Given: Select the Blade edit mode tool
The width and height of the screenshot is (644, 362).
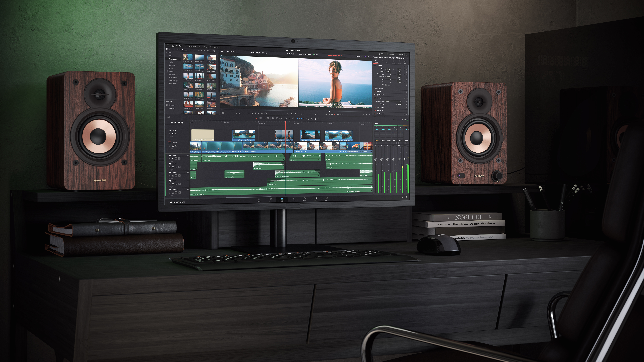Looking at the screenshot, I should [268, 118].
